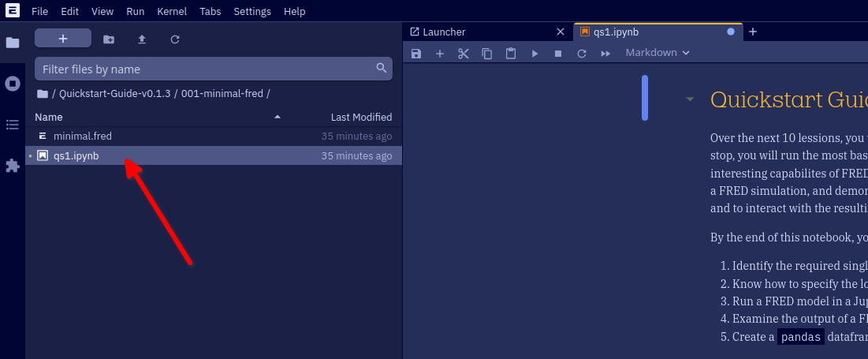This screenshot has width=868, height=359.
Task: Open the File menu
Action: point(39,11)
